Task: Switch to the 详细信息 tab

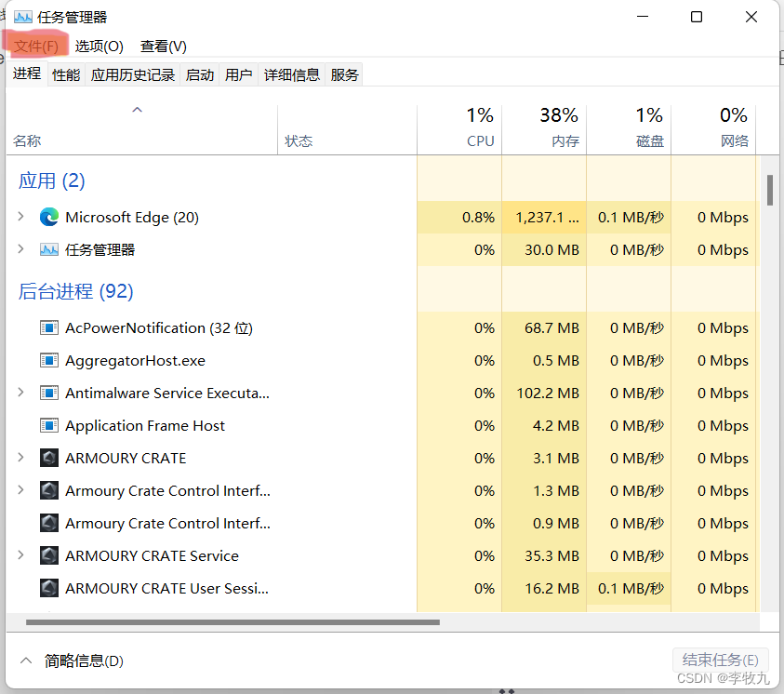Action: (291, 75)
